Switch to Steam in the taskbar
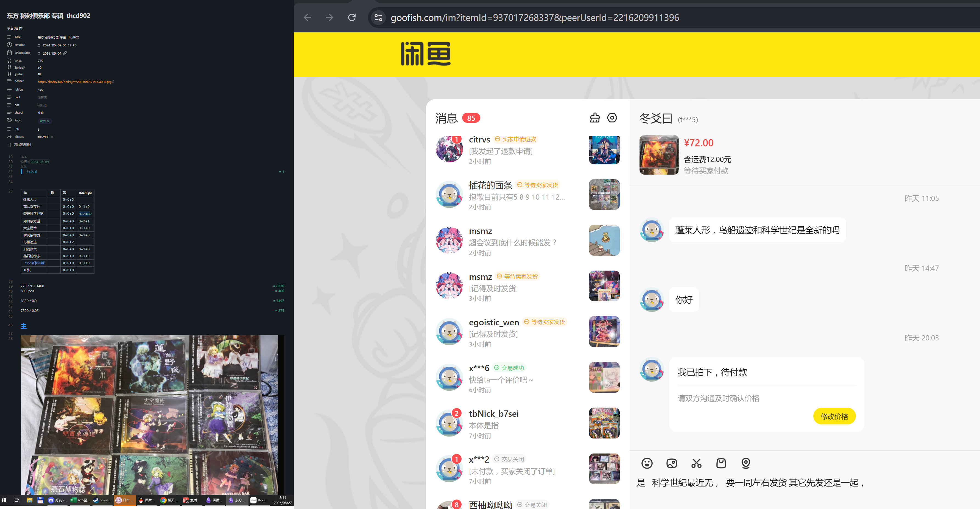Image resolution: width=980 pixels, height=509 pixels. tap(102, 500)
